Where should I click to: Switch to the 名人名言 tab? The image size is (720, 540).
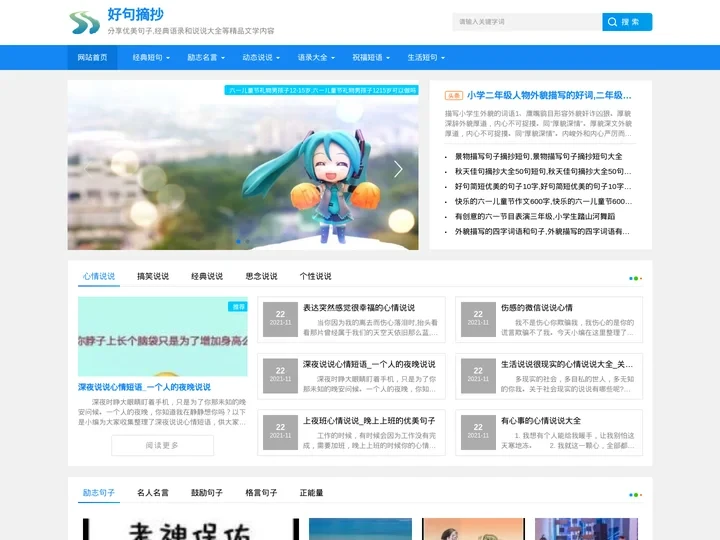(x=153, y=493)
